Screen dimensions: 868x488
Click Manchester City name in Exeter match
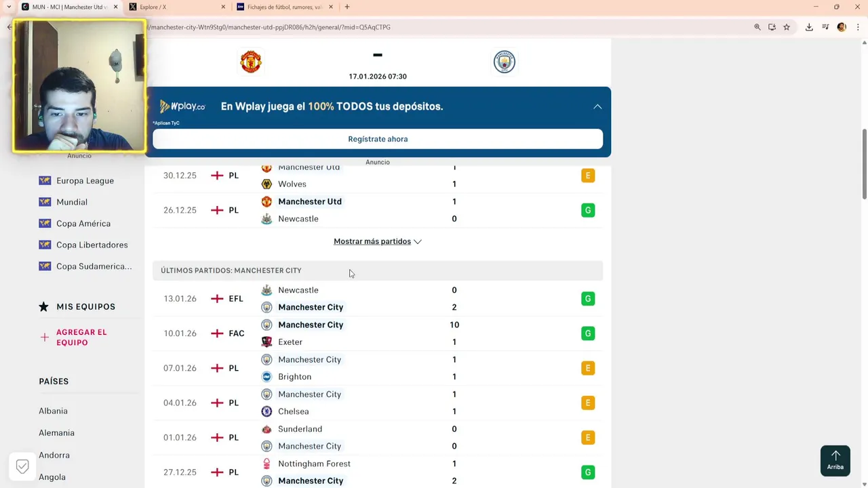pyautogui.click(x=311, y=325)
